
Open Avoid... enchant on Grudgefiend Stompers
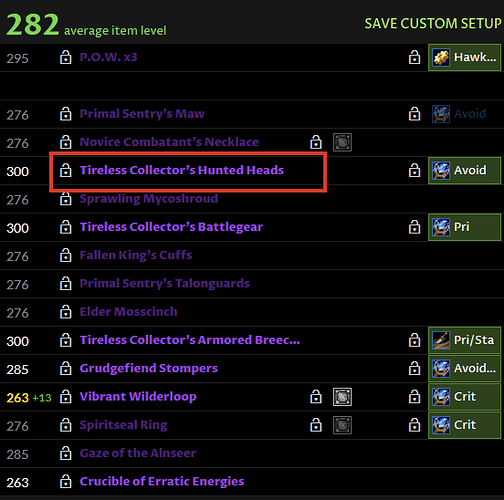(464, 369)
